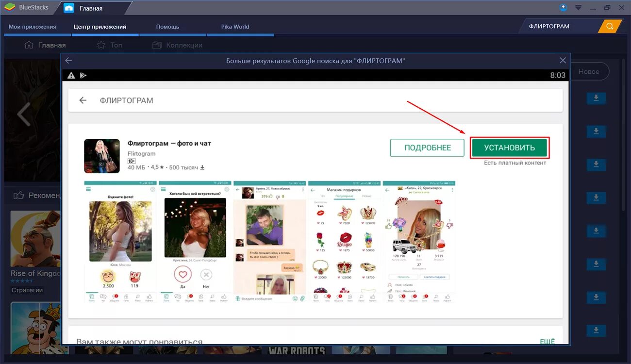631x364 pixels.
Task: Open the Rise of Kingdoms game card
Action: pos(35,251)
